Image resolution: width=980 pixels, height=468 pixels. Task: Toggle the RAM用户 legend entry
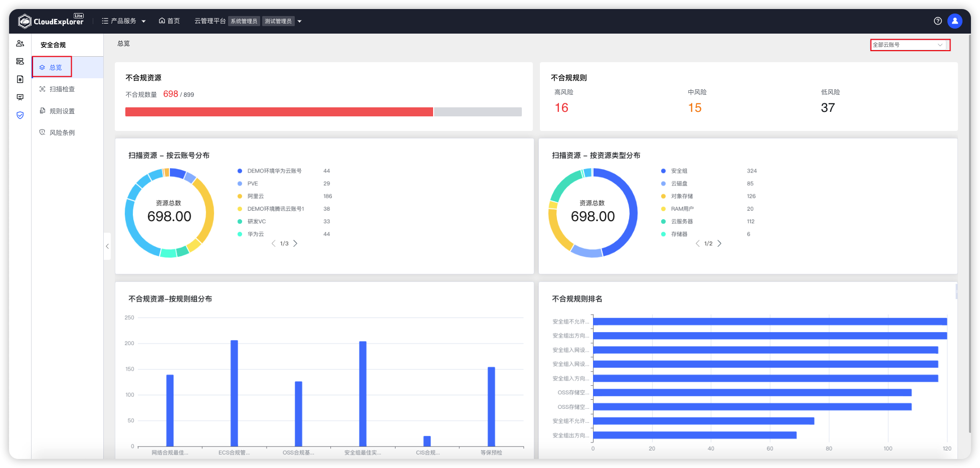pyautogui.click(x=677, y=209)
